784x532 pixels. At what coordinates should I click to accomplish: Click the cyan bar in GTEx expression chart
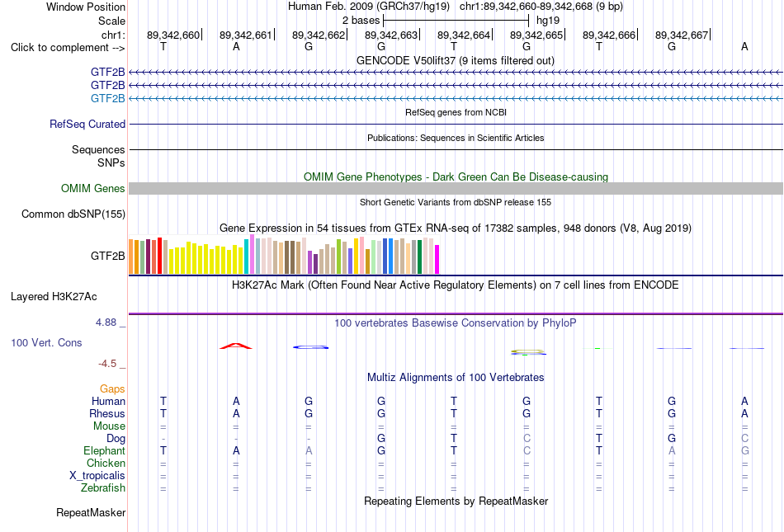tap(247, 257)
